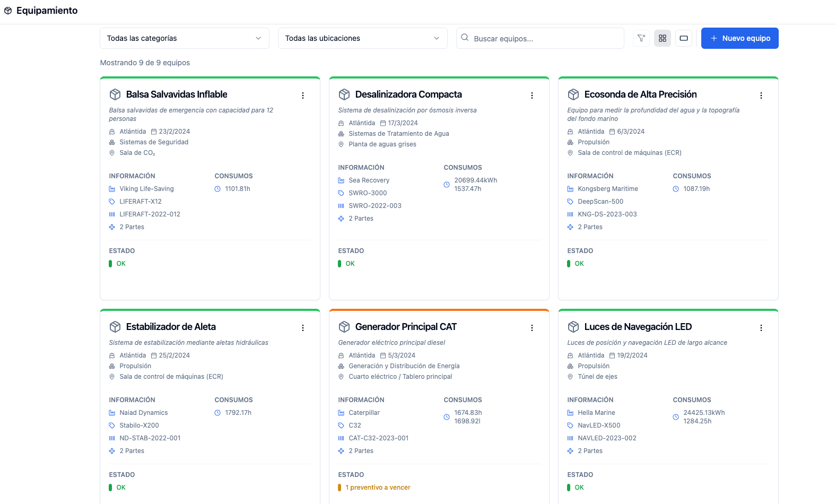Open options menu for Desalinizadora Compacta
The width and height of the screenshot is (836, 504).
click(x=532, y=95)
